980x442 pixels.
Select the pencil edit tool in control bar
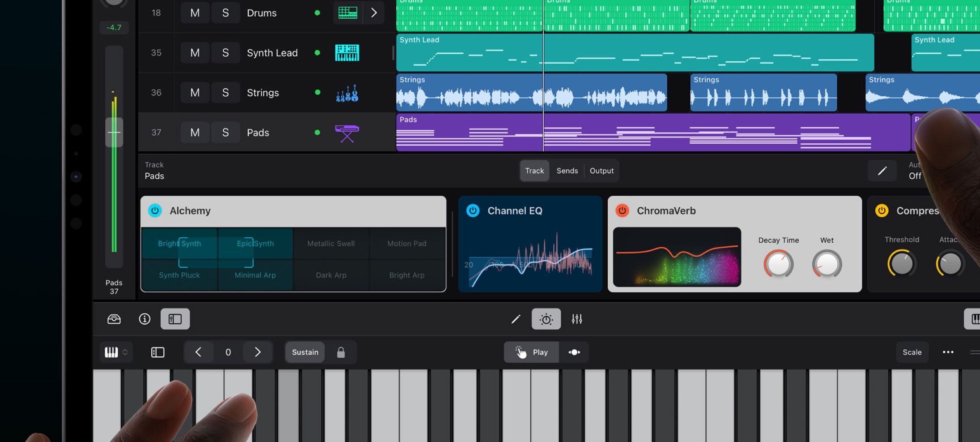click(516, 319)
